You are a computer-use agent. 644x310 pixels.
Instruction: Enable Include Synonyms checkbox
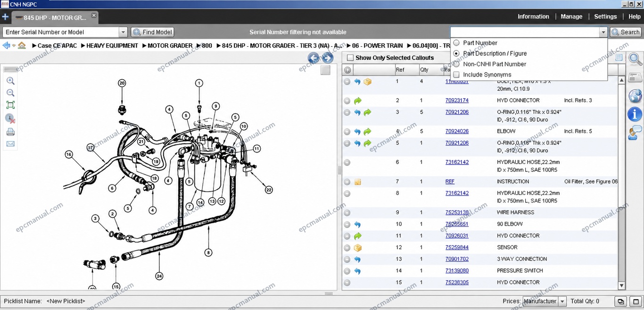pyautogui.click(x=456, y=75)
